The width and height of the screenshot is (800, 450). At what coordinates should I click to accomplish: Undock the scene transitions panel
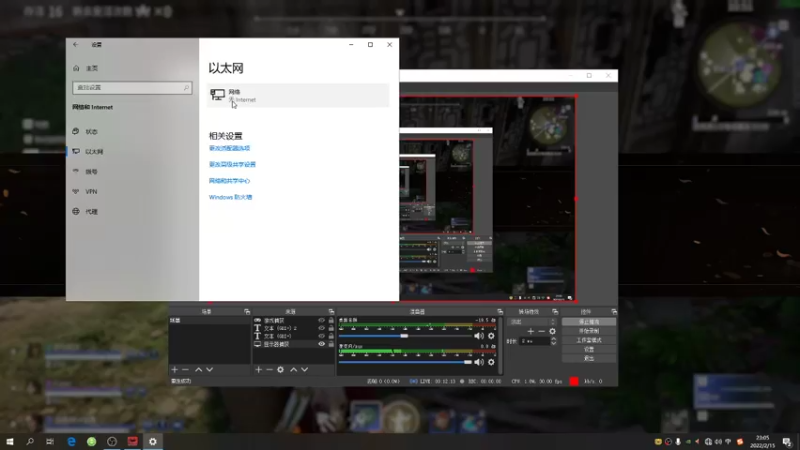(555, 311)
